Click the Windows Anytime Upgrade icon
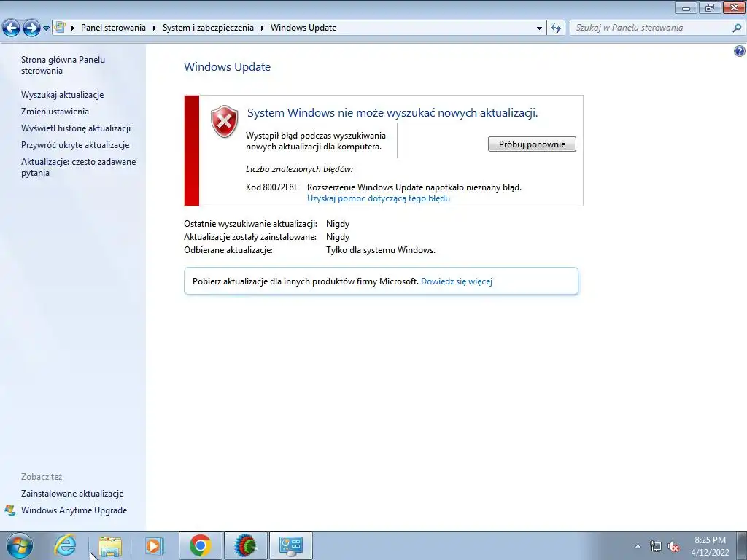 [10, 510]
